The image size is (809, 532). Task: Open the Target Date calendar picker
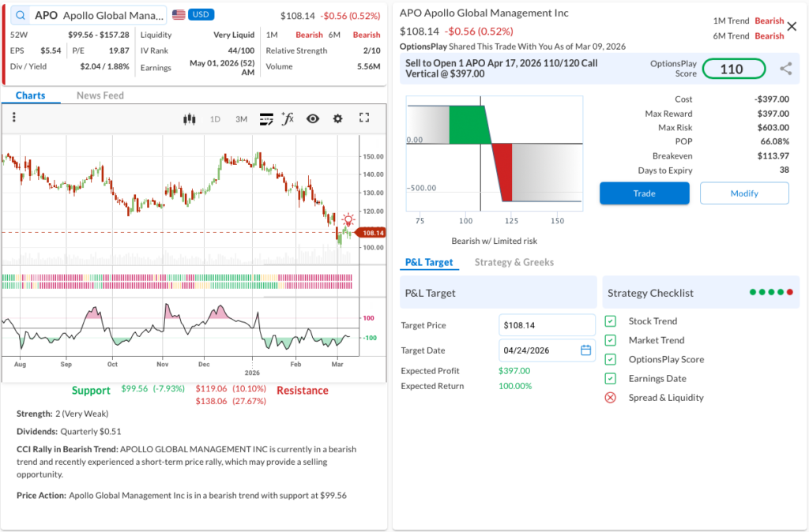[585, 350]
